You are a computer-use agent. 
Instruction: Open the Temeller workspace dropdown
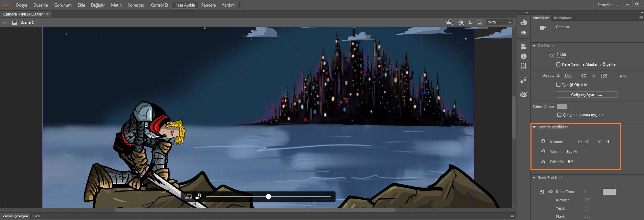[608, 5]
